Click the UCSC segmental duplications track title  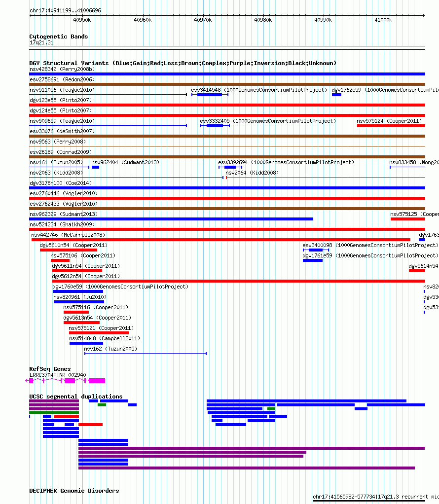76,396
